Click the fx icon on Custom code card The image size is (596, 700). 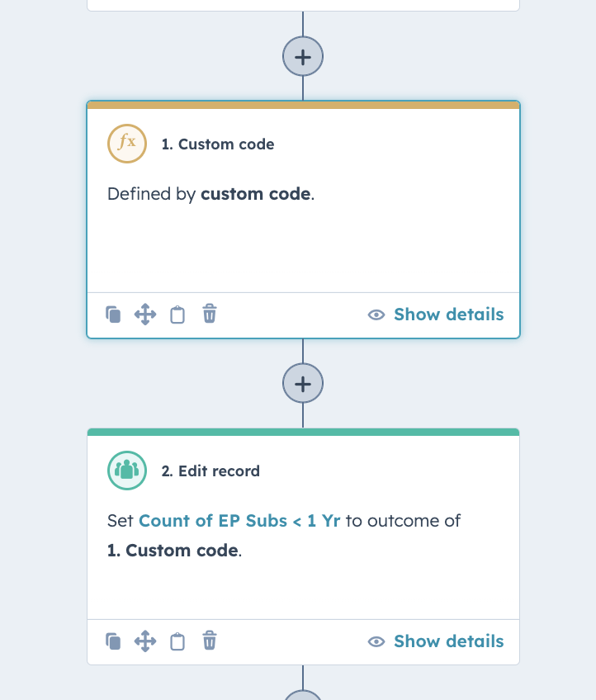coord(126,144)
